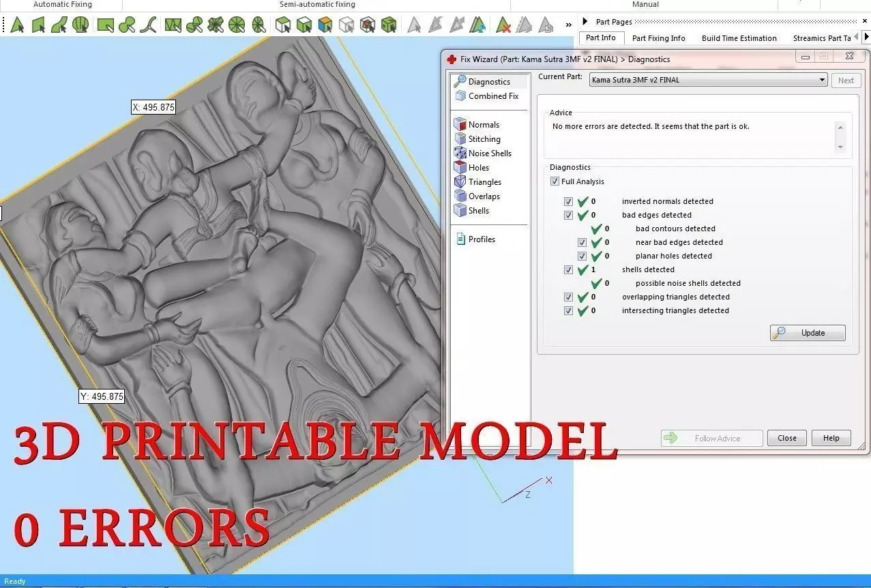Select the two-circle brush marking tool
The height and width of the screenshot is (588, 871).
pos(126,26)
